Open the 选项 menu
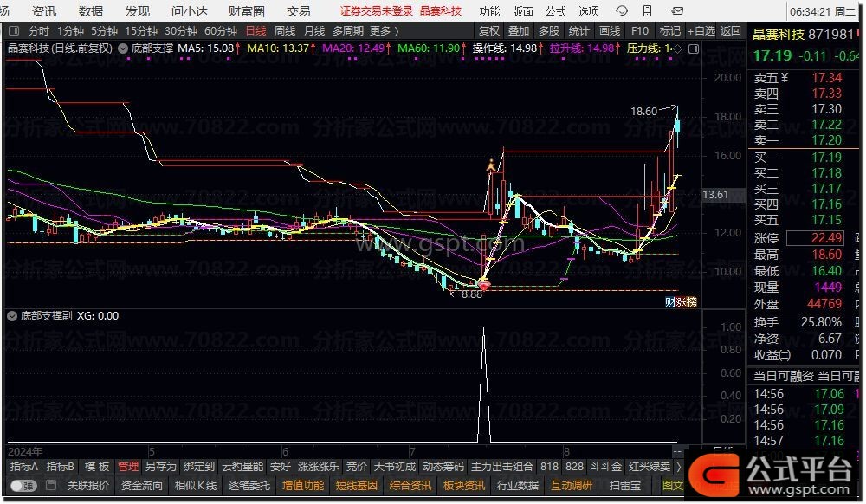The height and width of the screenshot is (504, 866). 589,11
